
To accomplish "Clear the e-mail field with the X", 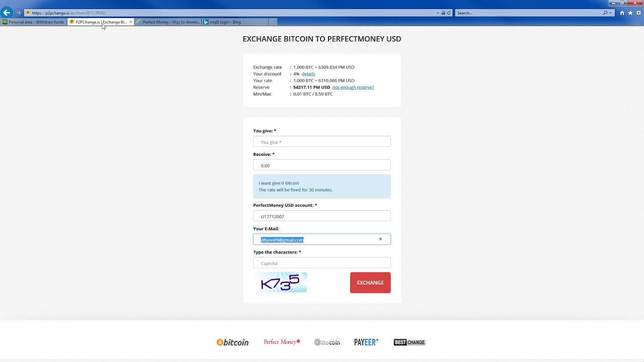I will pos(380,239).
